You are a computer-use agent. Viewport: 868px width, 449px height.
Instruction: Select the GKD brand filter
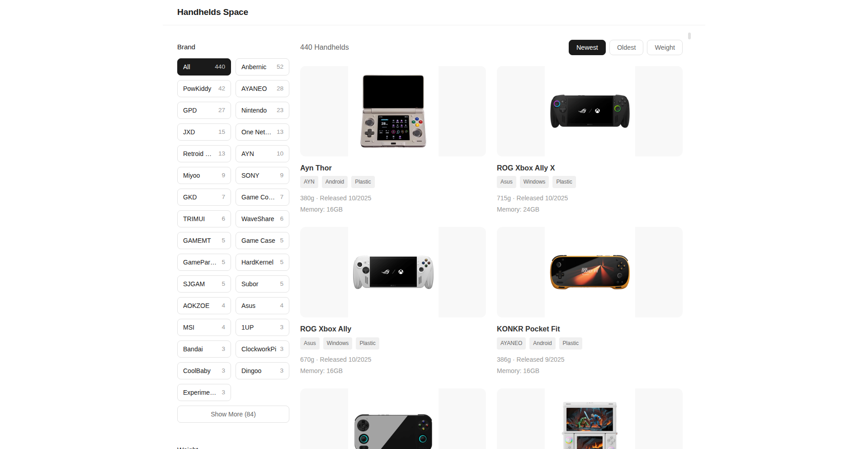204,197
